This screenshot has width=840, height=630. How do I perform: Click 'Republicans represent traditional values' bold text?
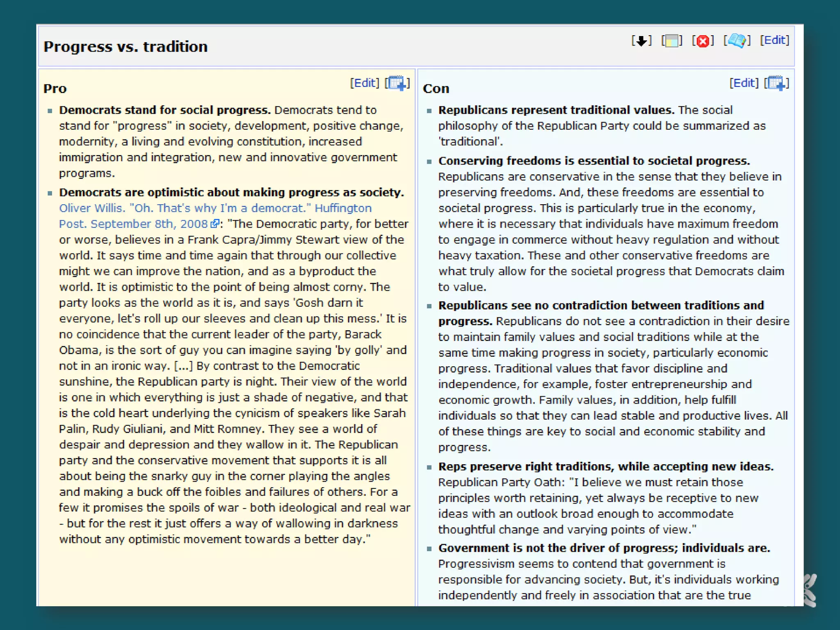pyautogui.click(x=556, y=110)
